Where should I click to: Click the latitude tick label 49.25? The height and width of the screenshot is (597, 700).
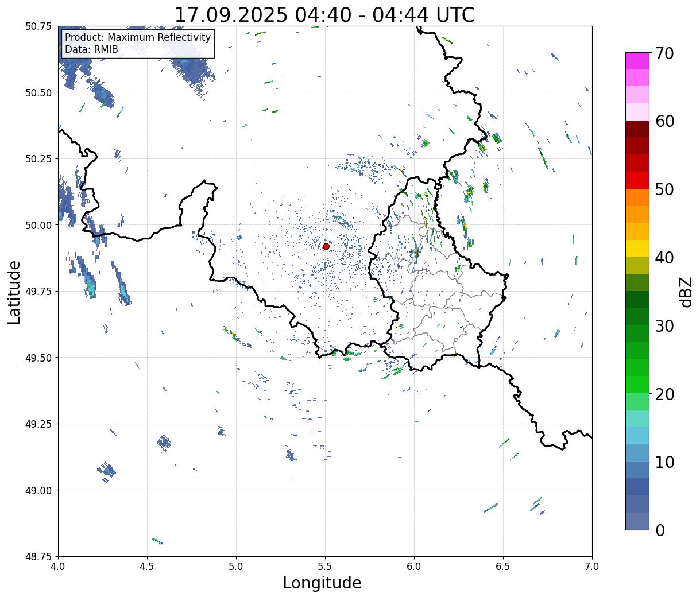pyautogui.click(x=38, y=424)
